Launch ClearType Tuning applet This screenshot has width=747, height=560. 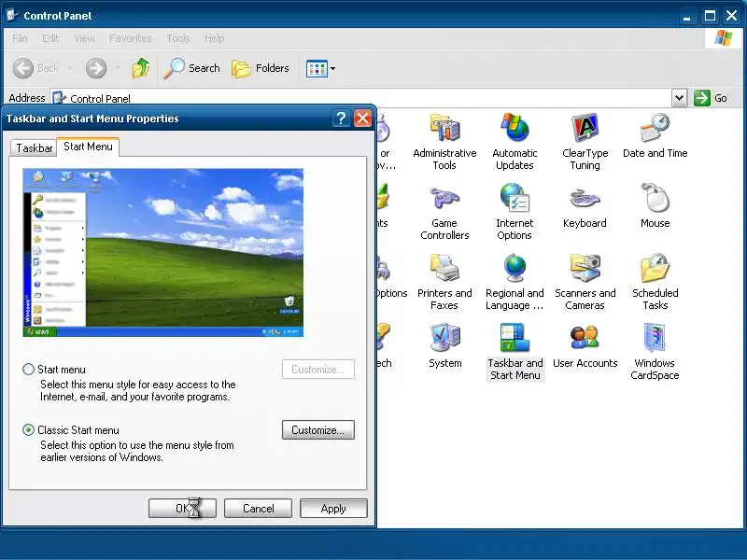point(585,142)
